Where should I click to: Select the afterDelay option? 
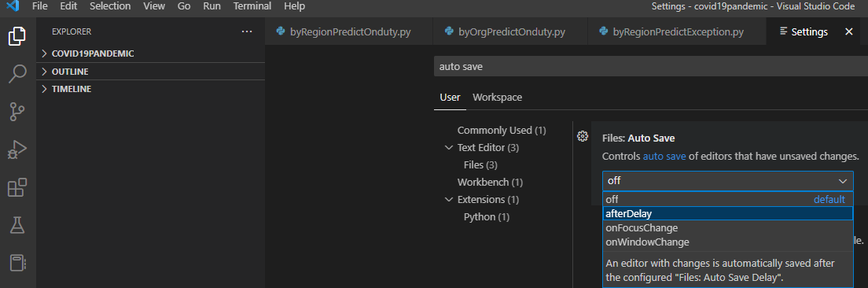[728, 213]
